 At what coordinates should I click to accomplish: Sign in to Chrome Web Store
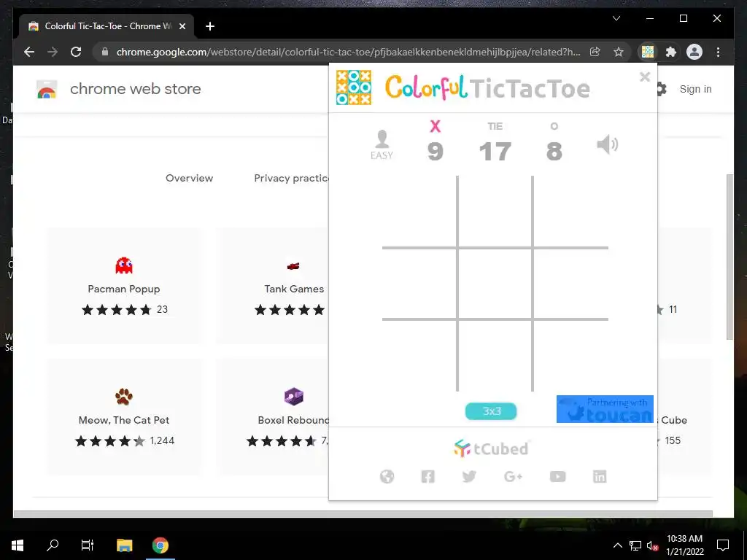[695, 89]
